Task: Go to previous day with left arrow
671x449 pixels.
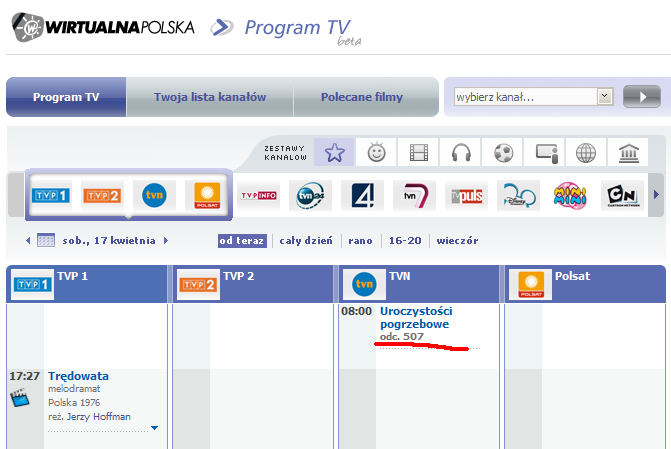Action: (x=28, y=241)
